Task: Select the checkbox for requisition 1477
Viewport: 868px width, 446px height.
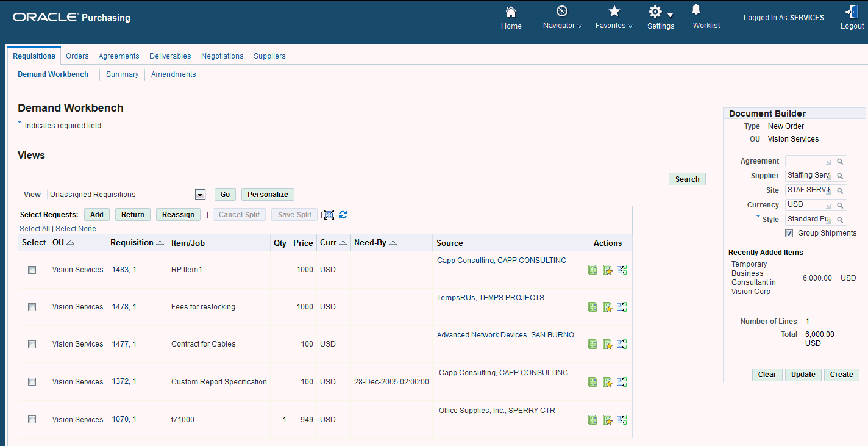Action: tap(32, 344)
